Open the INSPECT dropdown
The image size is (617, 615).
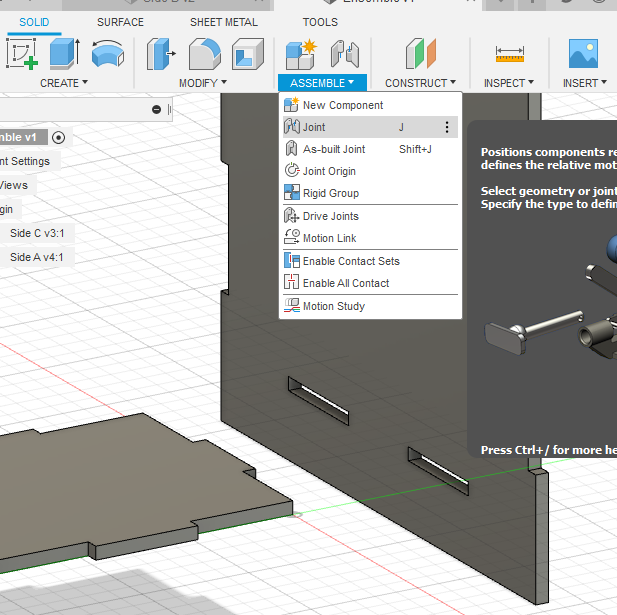click(x=509, y=83)
